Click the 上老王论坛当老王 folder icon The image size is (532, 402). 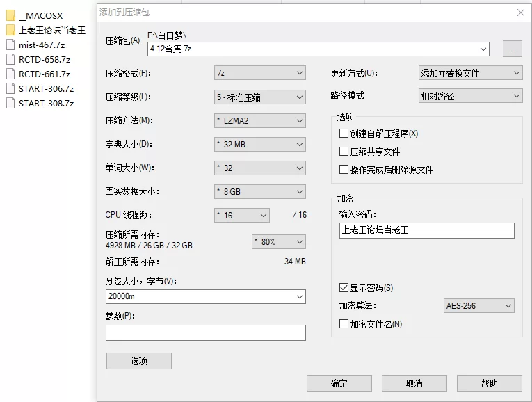pos(10,31)
